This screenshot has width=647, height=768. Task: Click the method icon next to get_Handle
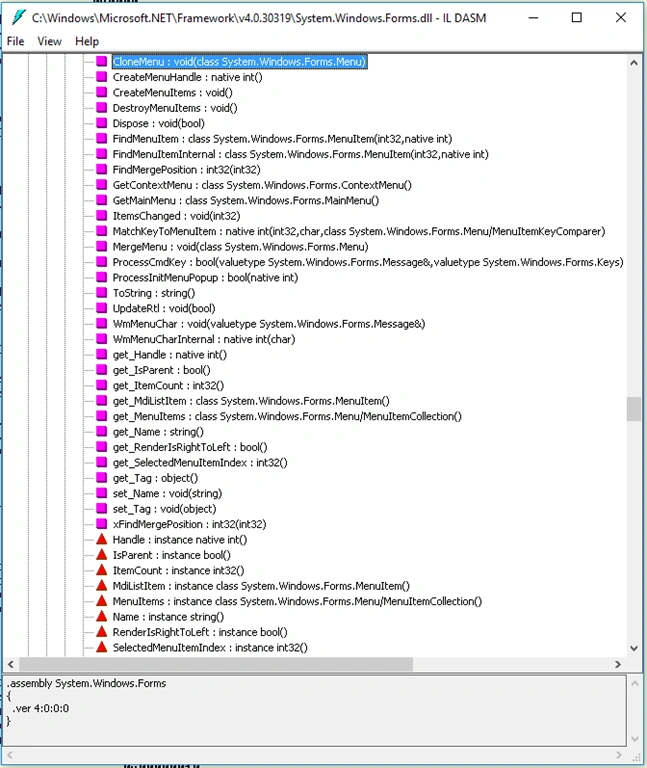pos(101,355)
